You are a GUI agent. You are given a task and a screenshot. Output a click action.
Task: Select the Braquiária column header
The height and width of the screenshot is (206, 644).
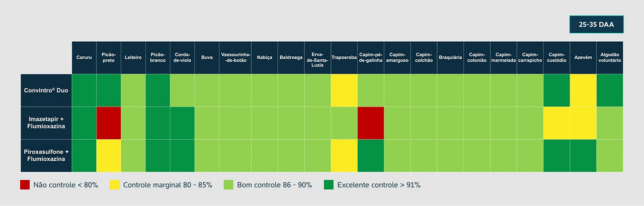(x=450, y=58)
